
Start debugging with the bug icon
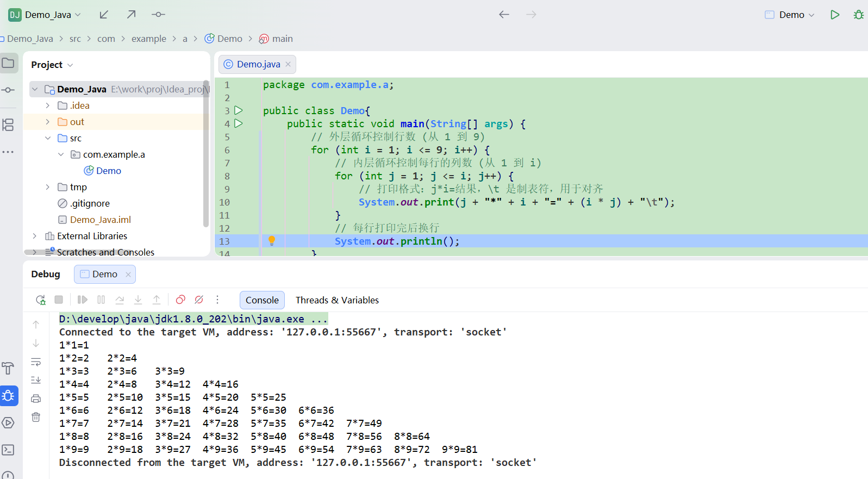click(x=859, y=15)
